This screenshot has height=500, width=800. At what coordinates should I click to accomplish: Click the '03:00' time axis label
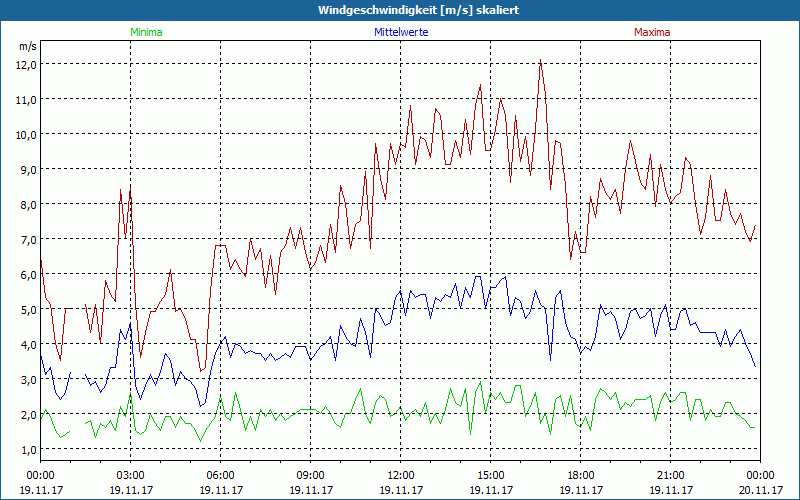pos(131,476)
